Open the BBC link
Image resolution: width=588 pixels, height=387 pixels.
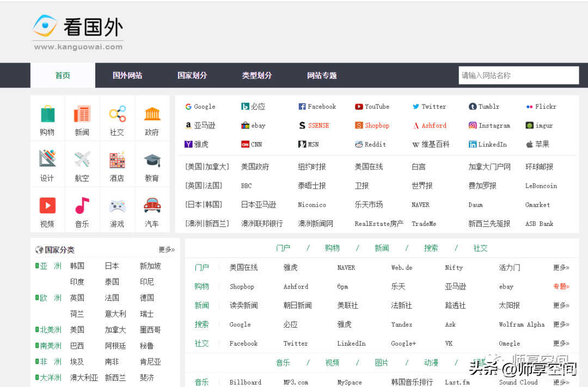247,186
